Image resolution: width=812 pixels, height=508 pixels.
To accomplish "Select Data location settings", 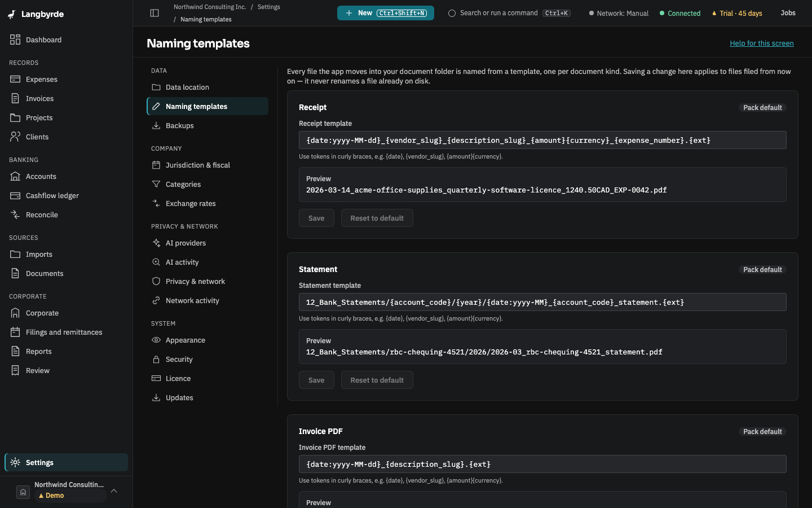I will tap(208, 87).
